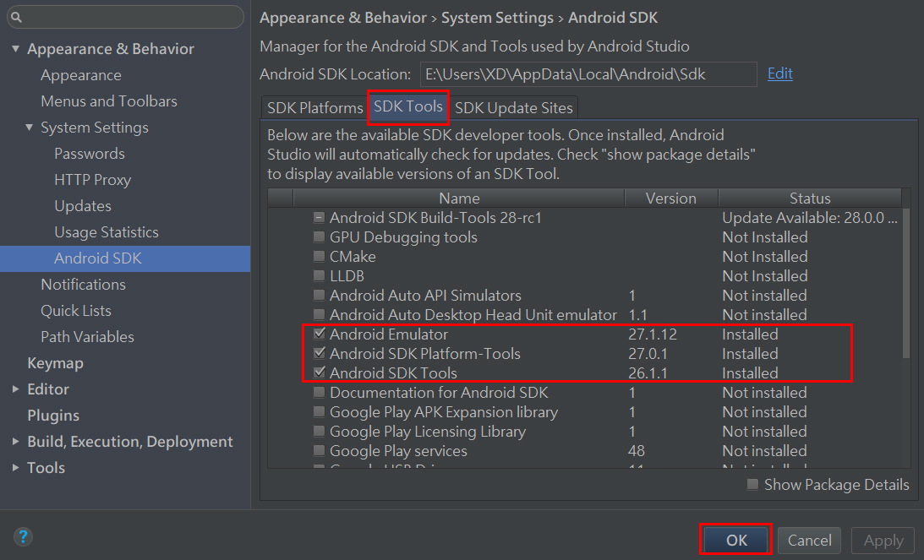Expand the Tools section

15,468
